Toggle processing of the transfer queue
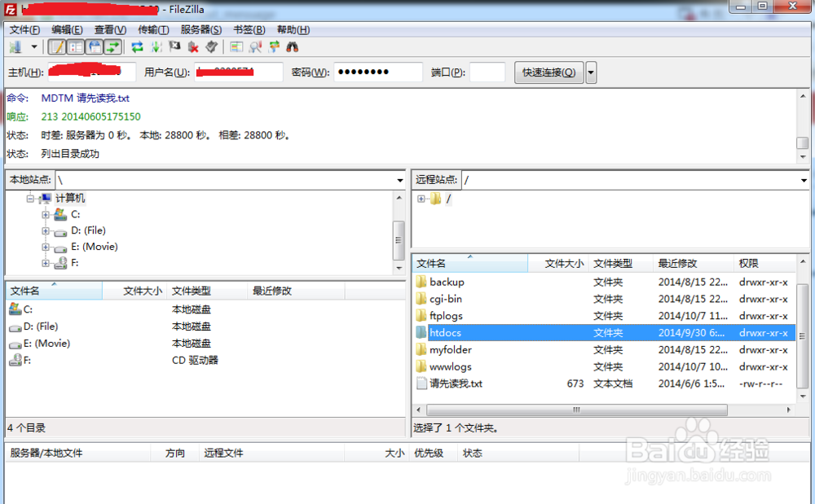This screenshot has width=815, height=504. pos(156,47)
